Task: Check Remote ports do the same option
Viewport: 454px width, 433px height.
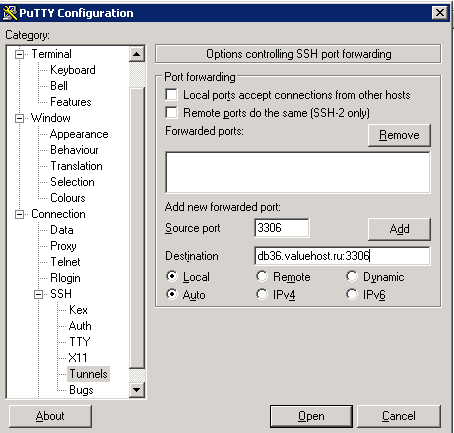Action: (x=171, y=113)
